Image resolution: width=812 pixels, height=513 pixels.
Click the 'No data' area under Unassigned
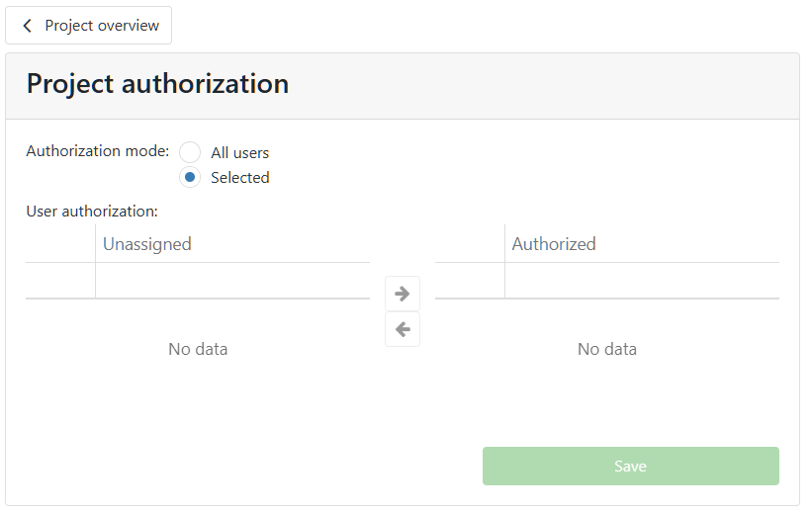pyautogui.click(x=198, y=349)
